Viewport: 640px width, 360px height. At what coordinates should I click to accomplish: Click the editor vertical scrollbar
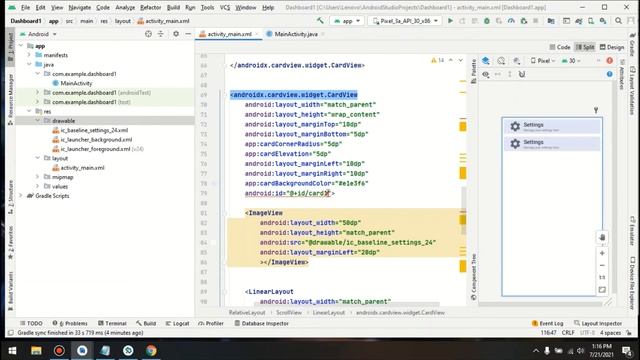(x=464, y=211)
